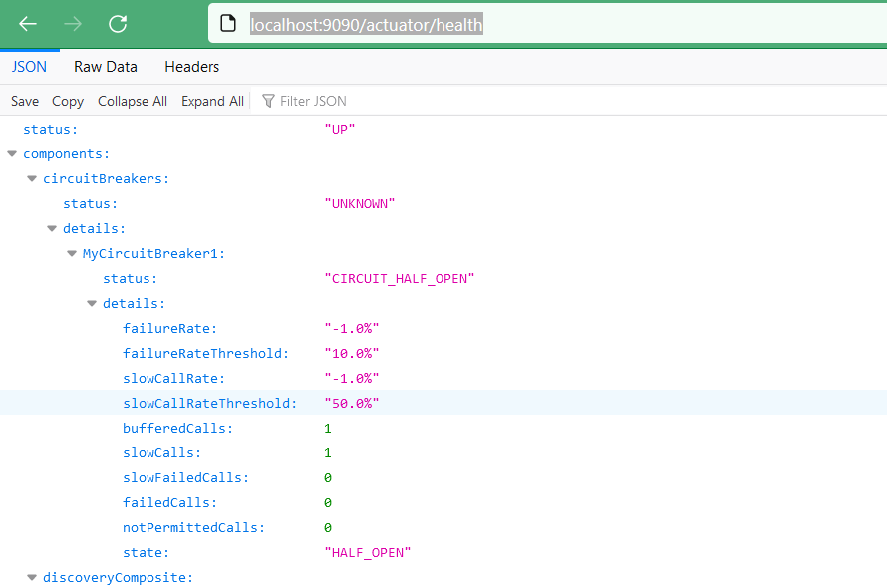Switch to the JSON tab

[30, 67]
